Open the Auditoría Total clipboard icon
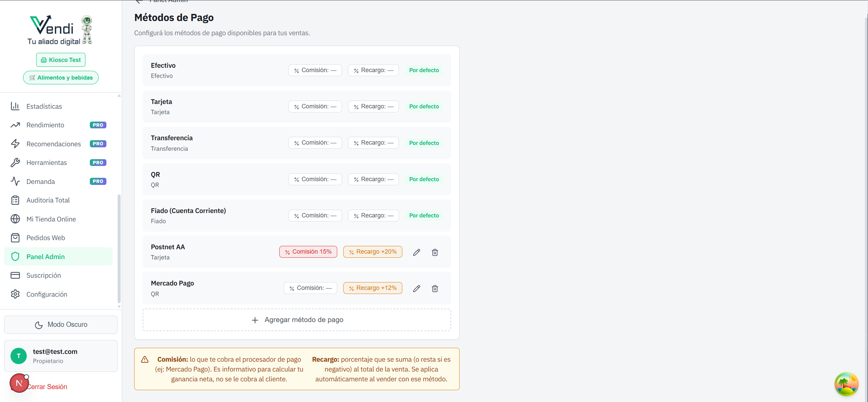 tap(15, 200)
